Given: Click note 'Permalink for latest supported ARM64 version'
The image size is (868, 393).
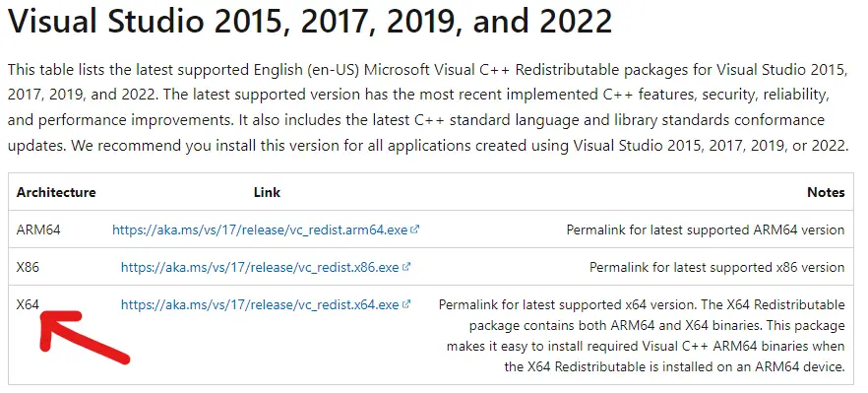Looking at the screenshot, I should pyautogui.click(x=706, y=229).
